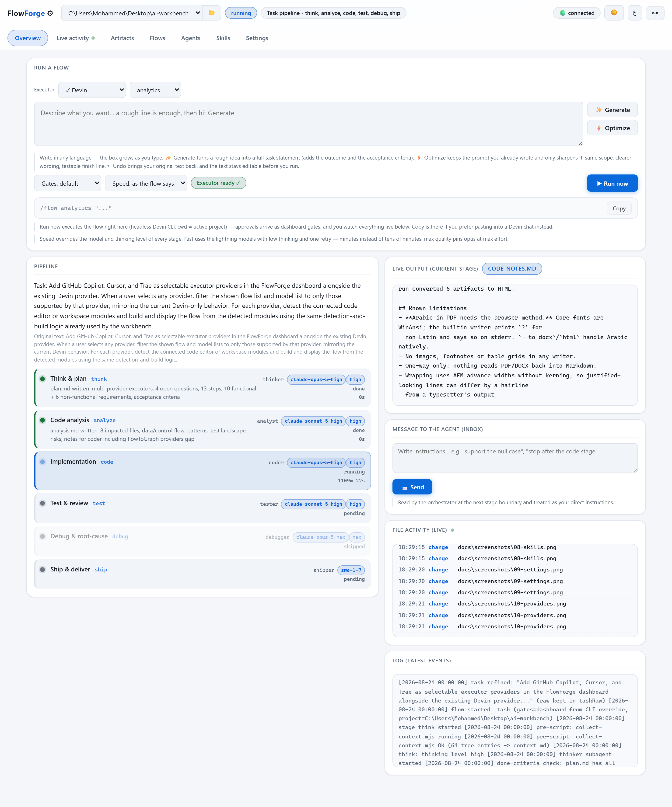Click the FlowForge gear logo icon
Screen dimensions: 672x807
pos(50,13)
